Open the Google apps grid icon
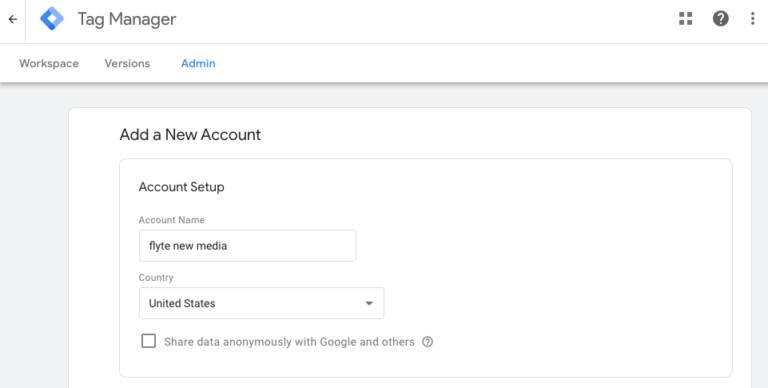The height and width of the screenshot is (388, 768). tap(686, 19)
